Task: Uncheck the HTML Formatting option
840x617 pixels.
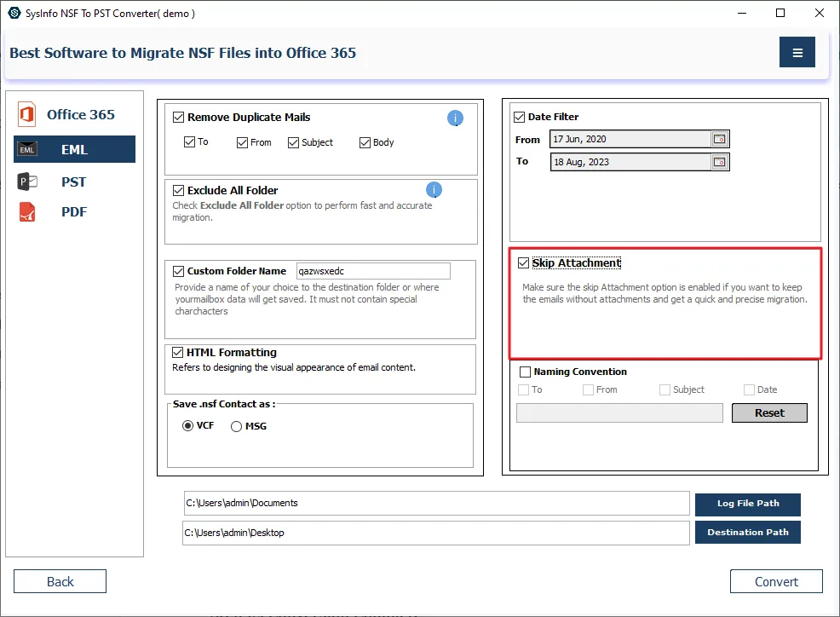Action: click(179, 353)
